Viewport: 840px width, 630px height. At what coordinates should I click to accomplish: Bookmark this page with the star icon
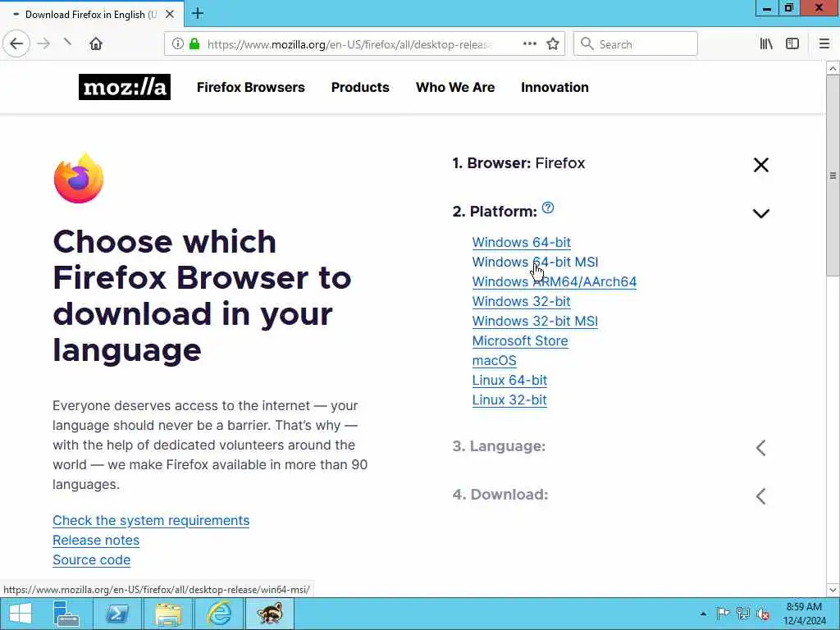point(553,44)
